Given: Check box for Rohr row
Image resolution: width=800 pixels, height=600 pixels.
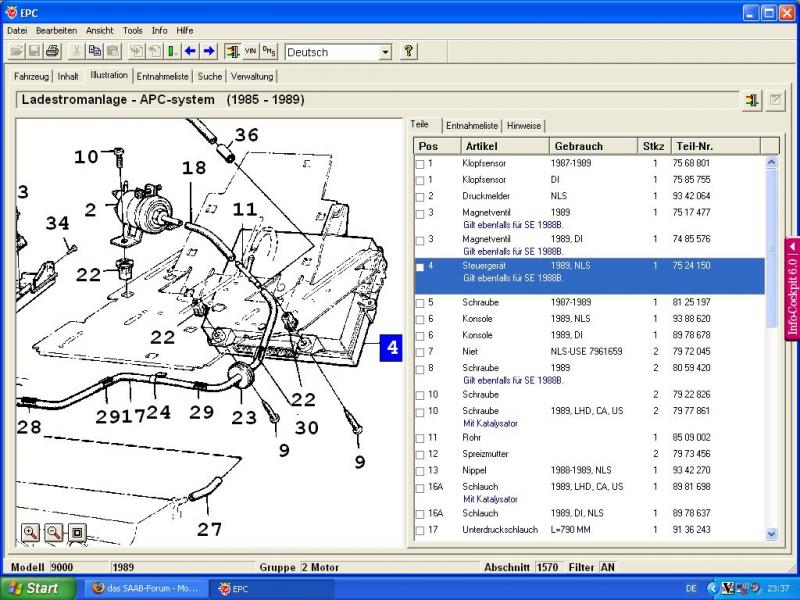Looking at the screenshot, I should [420, 438].
